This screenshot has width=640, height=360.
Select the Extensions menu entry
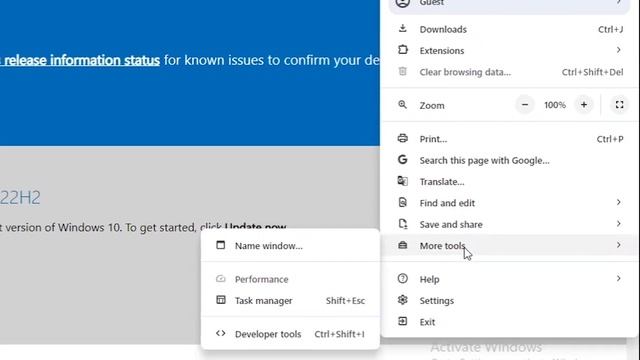pyautogui.click(x=509, y=50)
